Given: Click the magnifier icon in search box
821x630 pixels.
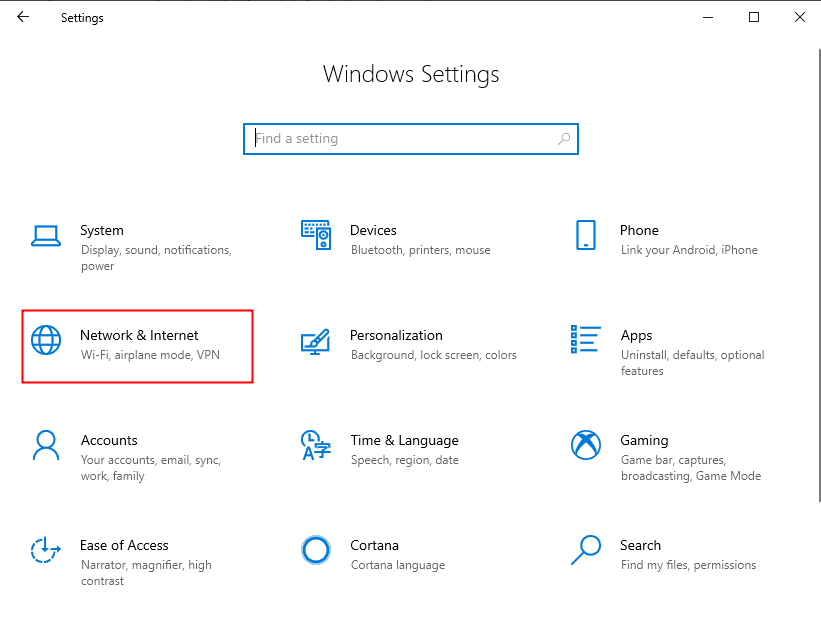Looking at the screenshot, I should pyautogui.click(x=564, y=139).
